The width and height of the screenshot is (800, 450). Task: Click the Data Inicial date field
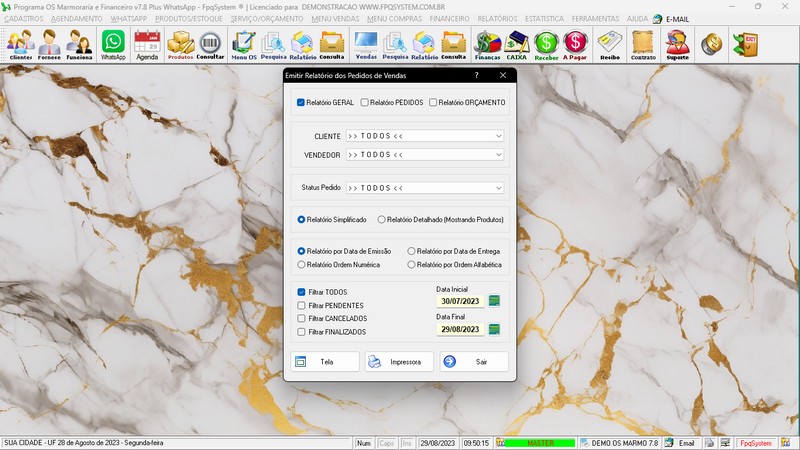(460, 301)
